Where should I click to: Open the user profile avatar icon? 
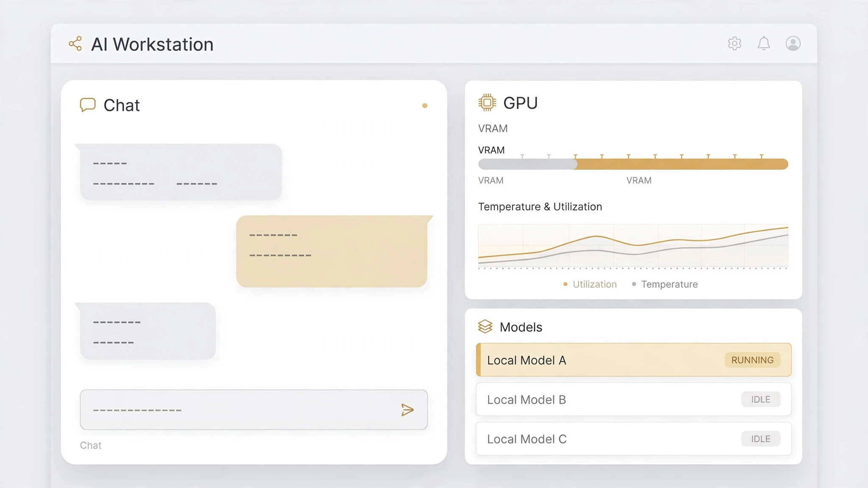[793, 43]
